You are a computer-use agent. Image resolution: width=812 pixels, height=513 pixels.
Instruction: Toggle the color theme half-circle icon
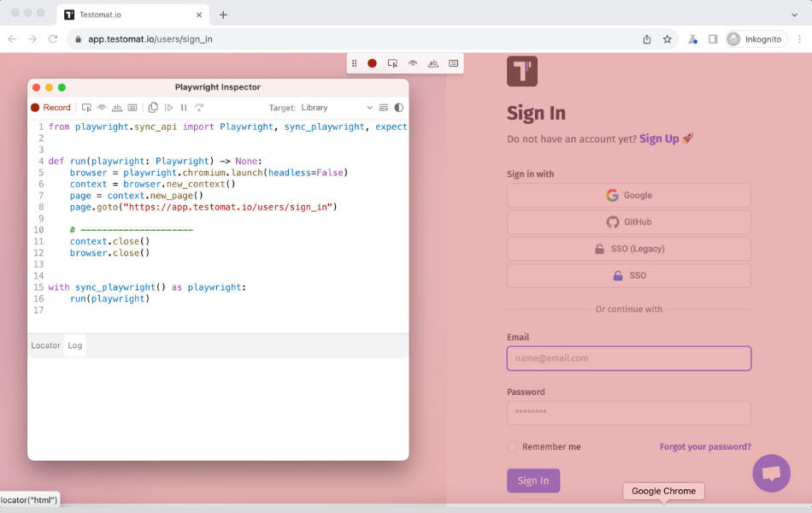click(x=398, y=108)
